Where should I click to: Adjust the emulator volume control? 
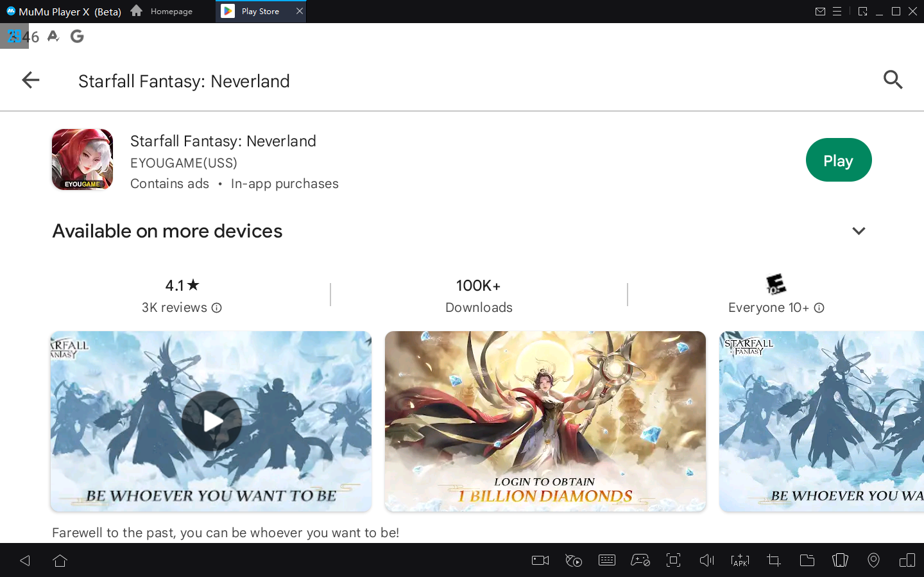tap(706, 560)
